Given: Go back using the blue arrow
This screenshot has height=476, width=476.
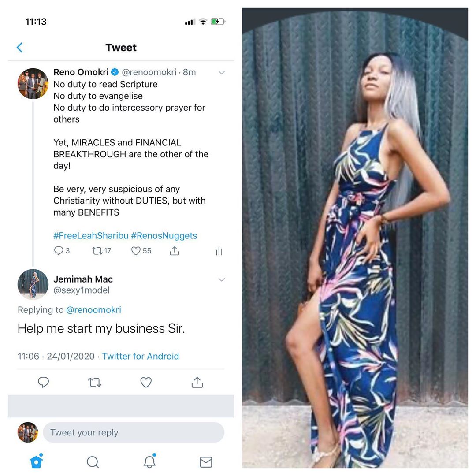Looking at the screenshot, I should 20,47.
